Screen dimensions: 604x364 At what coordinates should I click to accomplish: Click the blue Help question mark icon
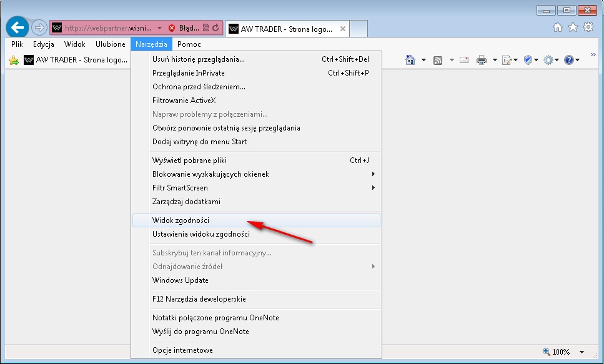pyautogui.click(x=569, y=60)
